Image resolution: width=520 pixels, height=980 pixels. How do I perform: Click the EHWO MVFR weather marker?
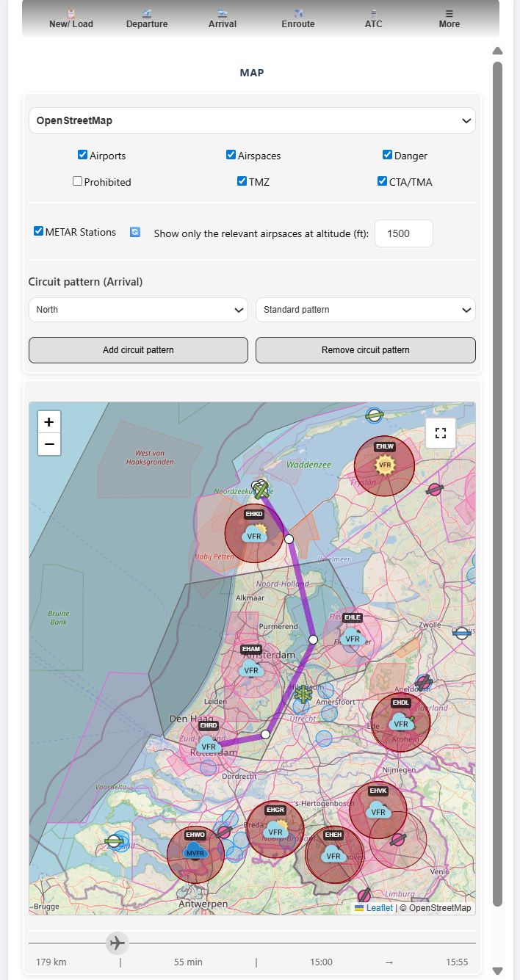pyautogui.click(x=195, y=852)
